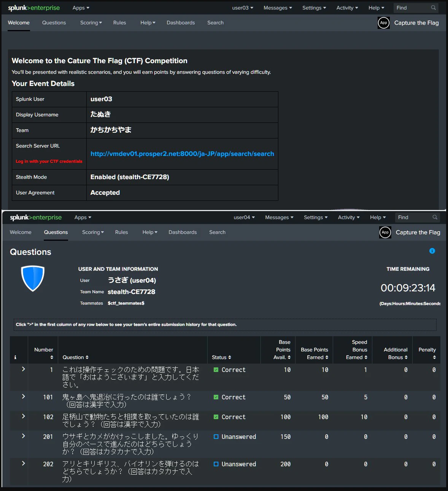Expand submission history for question 1
448x491 pixels.
click(23, 369)
